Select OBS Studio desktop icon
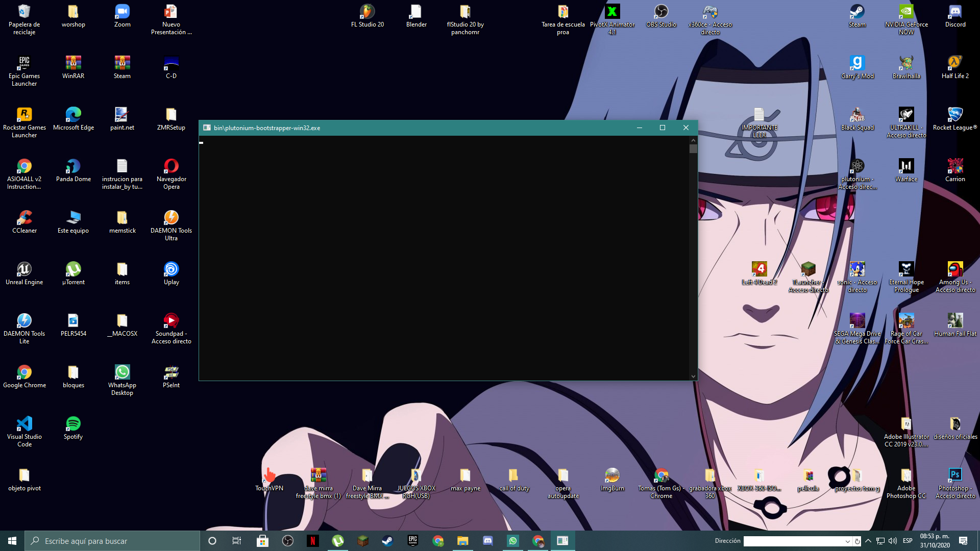Image resolution: width=980 pixels, height=551 pixels. pyautogui.click(x=661, y=15)
